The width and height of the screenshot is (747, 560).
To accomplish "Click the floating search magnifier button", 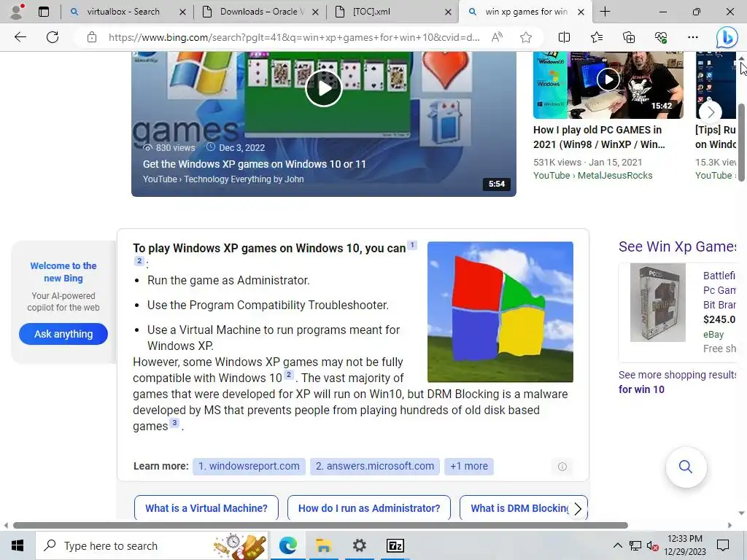I will [x=686, y=467].
